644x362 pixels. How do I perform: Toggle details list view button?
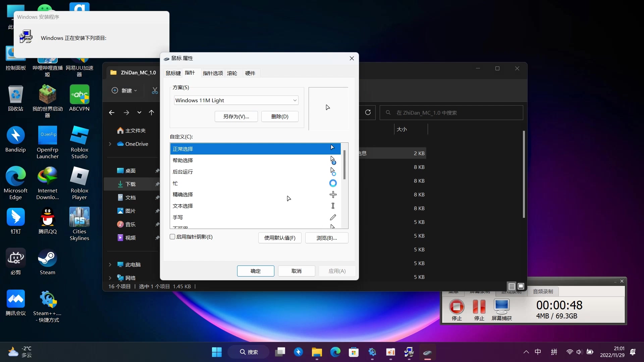(512, 286)
